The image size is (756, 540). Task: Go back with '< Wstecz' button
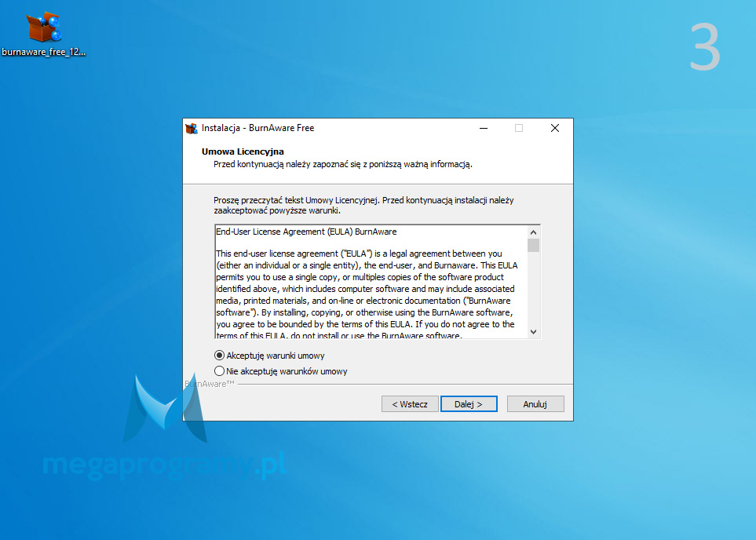pyautogui.click(x=410, y=404)
